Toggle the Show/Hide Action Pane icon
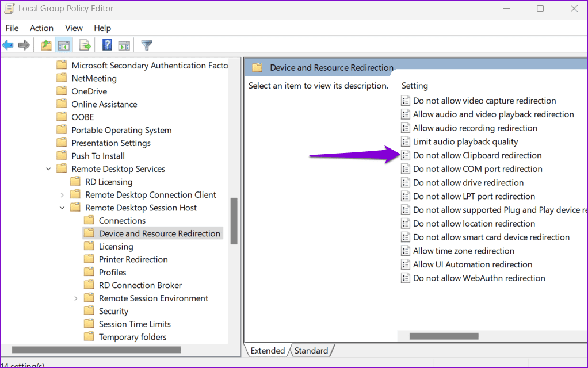 [124, 45]
